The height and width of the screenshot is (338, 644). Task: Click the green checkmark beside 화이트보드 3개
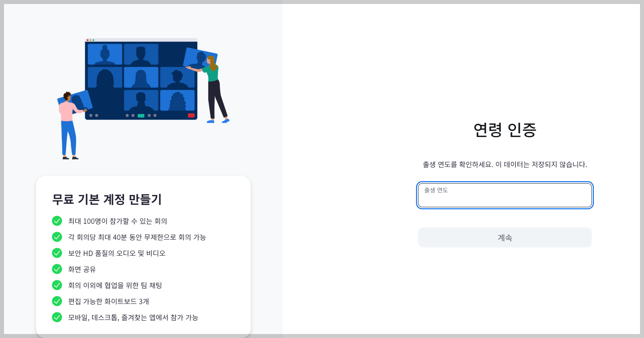pyautogui.click(x=57, y=301)
